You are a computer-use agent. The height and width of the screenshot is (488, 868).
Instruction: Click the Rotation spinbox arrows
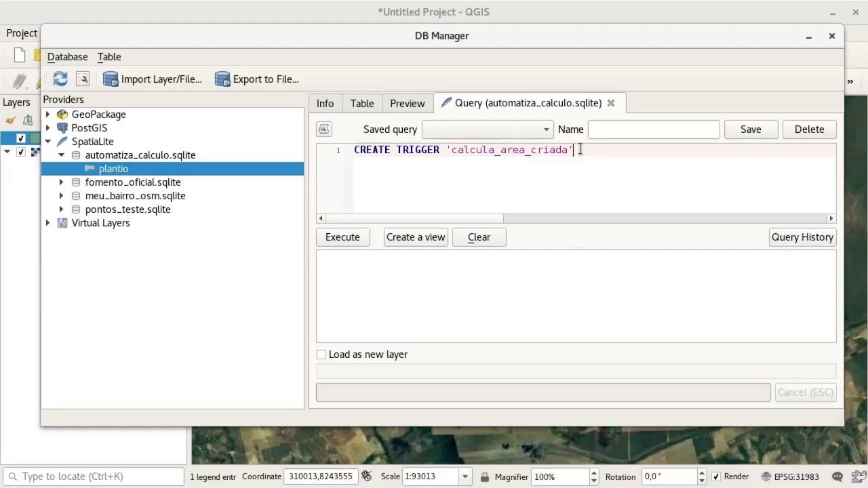pyautogui.click(x=702, y=476)
